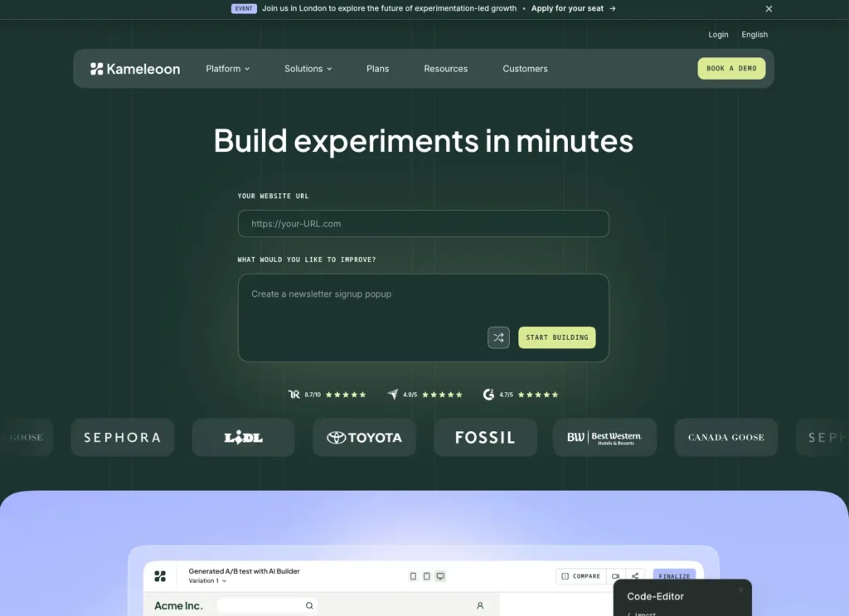849x616 pixels.
Task: Click the Canada Goose logo card
Action: pyautogui.click(x=725, y=438)
